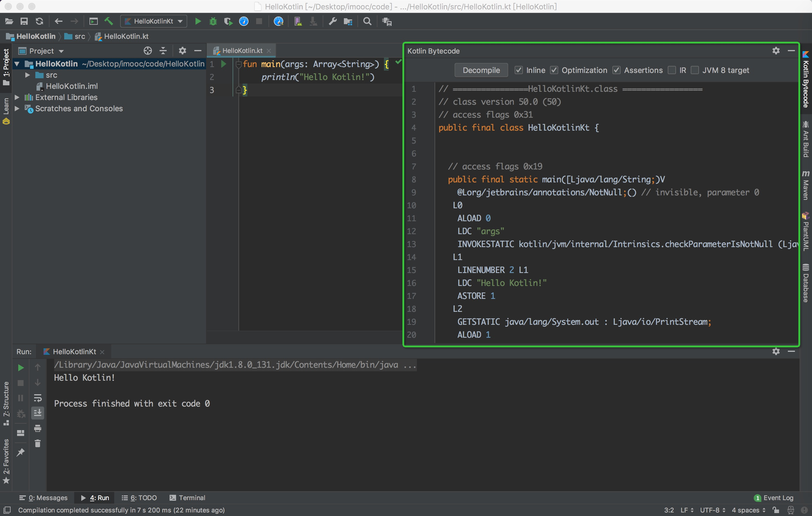Open settings with the wrench icon

332,21
